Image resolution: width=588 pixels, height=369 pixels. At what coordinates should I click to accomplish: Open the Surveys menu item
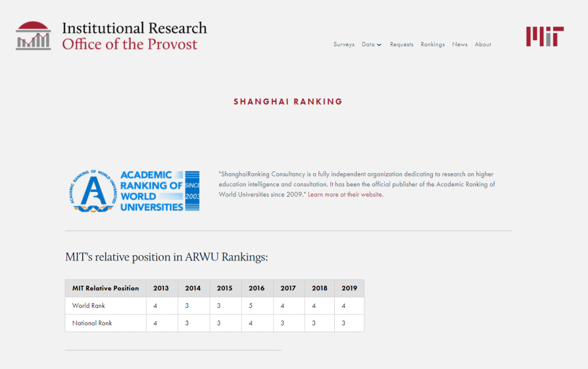(x=344, y=44)
